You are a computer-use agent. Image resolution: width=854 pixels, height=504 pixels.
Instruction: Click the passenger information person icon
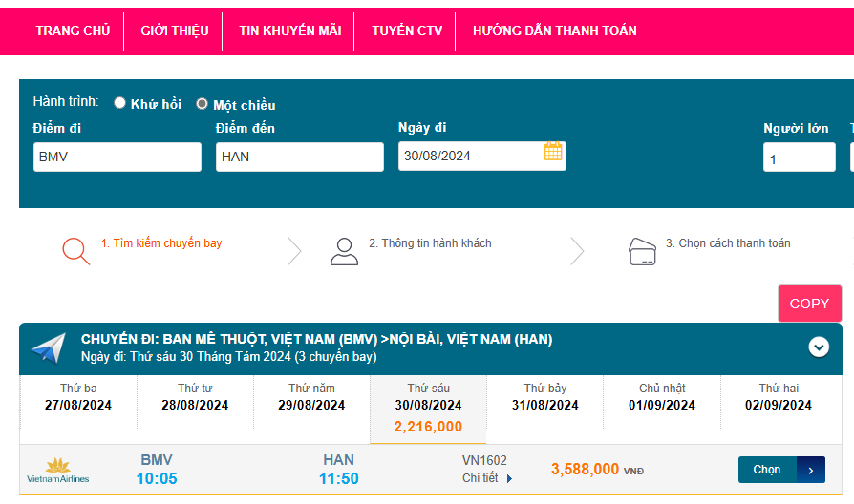tap(344, 251)
